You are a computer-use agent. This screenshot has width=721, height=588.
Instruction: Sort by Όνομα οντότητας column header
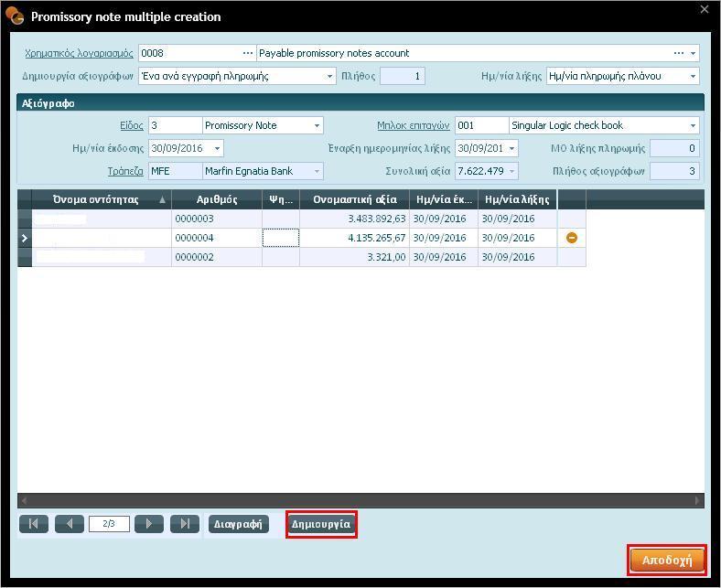102,199
